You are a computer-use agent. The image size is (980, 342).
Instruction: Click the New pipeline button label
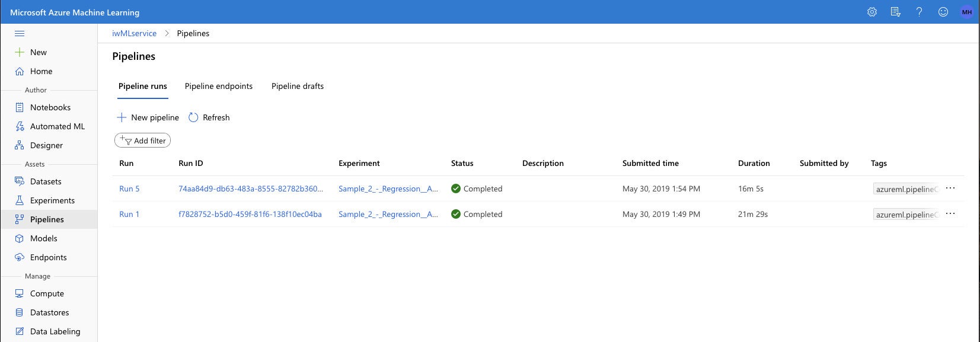coord(155,117)
